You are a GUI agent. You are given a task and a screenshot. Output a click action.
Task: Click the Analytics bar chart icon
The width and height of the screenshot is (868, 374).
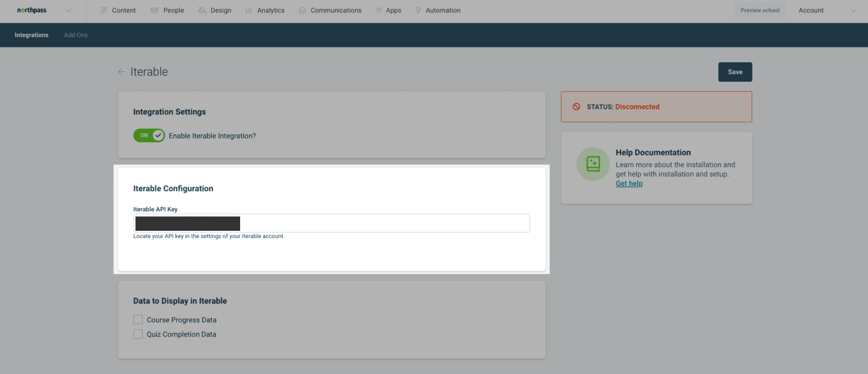click(249, 10)
